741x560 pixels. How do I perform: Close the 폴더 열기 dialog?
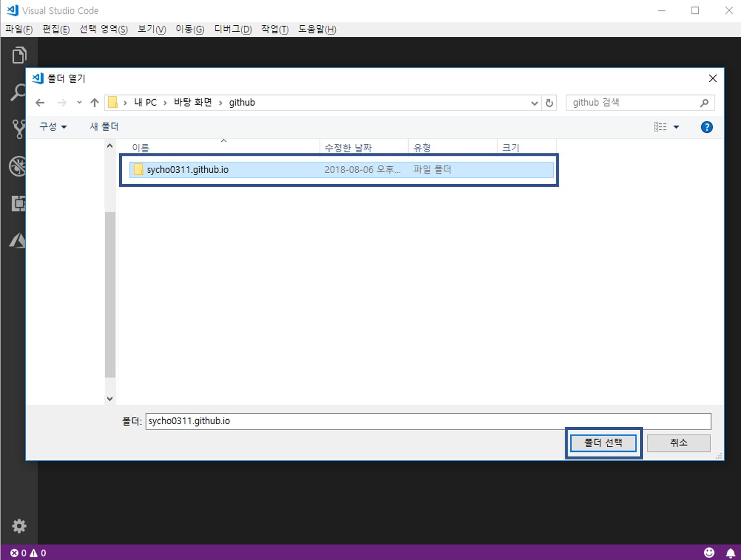tap(713, 78)
